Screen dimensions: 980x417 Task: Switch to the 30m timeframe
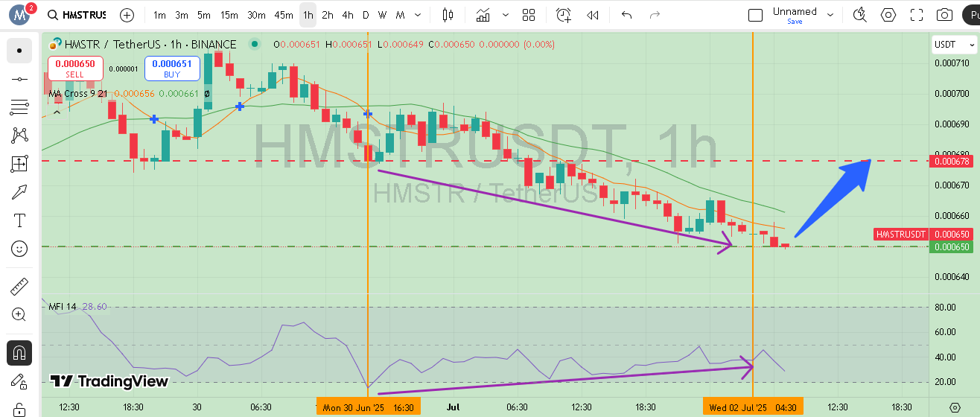click(256, 15)
